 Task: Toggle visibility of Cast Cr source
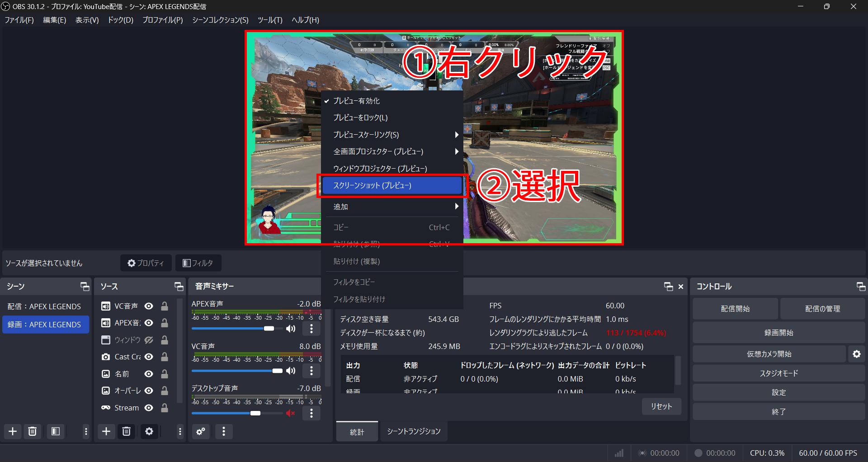pos(149,357)
